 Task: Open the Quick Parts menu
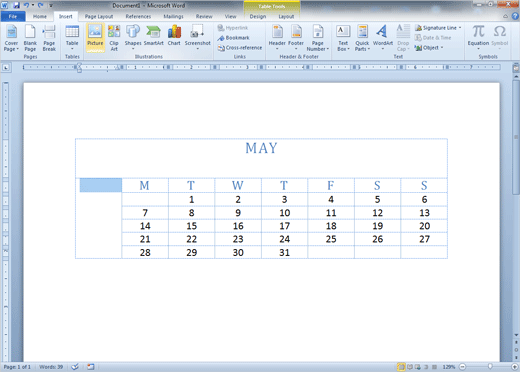(362, 38)
